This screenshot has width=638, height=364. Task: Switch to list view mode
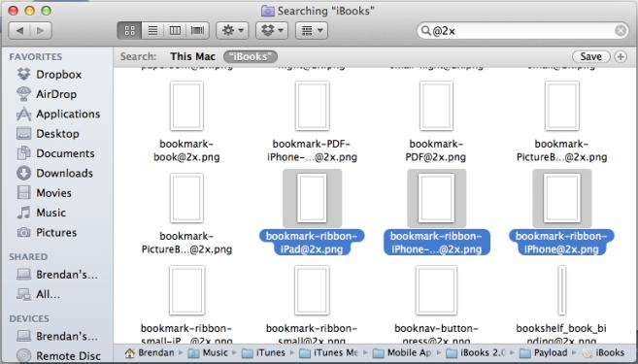coord(153,30)
